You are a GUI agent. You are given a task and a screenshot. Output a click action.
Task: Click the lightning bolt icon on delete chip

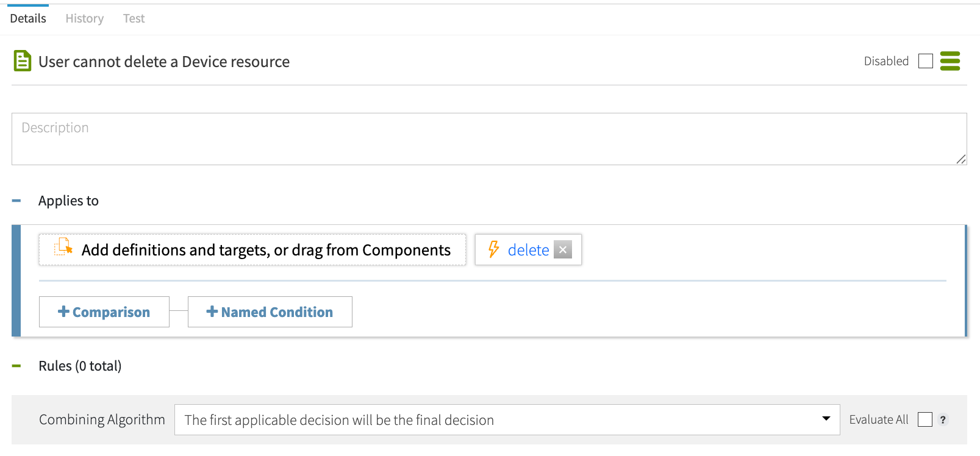point(493,250)
